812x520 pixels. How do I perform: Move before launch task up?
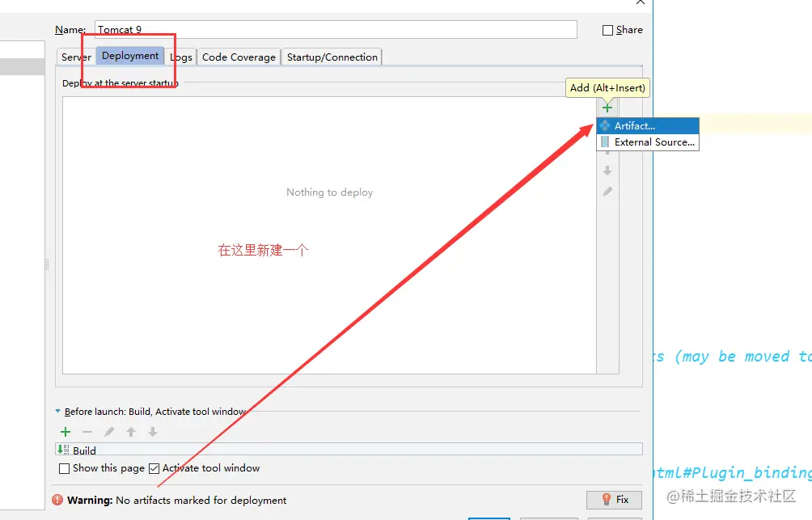click(x=131, y=432)
